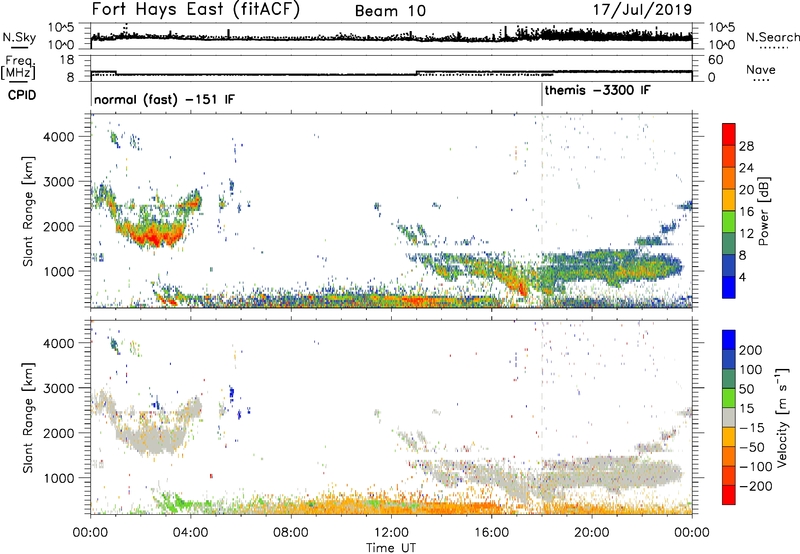Click the Slant Range label of power panel

coord(28,211)
